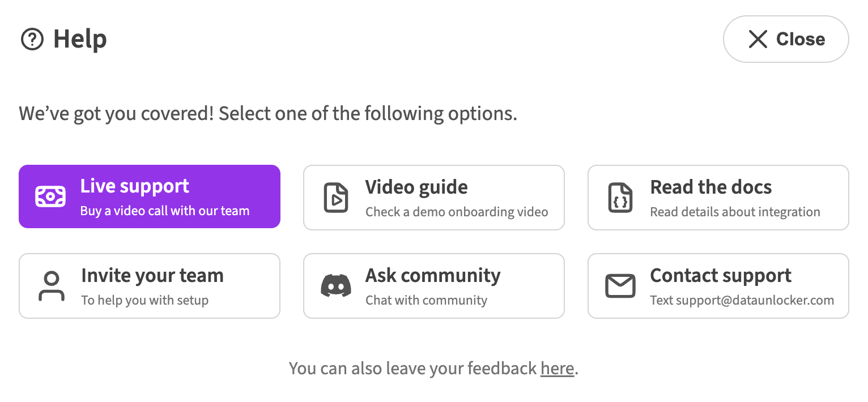Open the Live support option

(150, 196)
